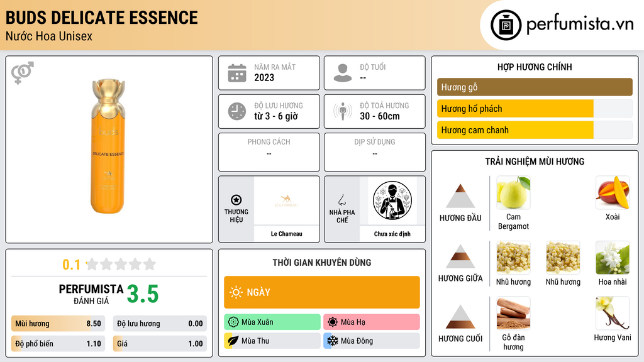644x362 pixels.
Task: Click the Hương đầu pyramid icon
Action: click(460, 196)
